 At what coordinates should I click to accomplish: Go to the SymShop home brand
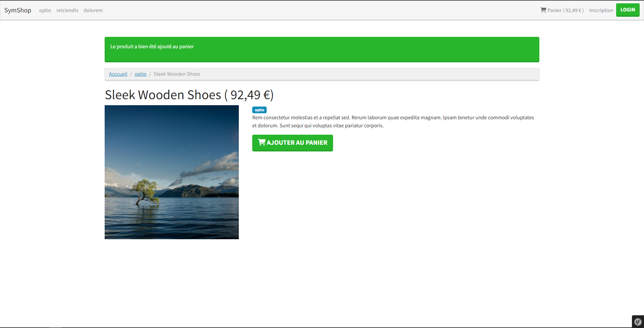(18, 10)
